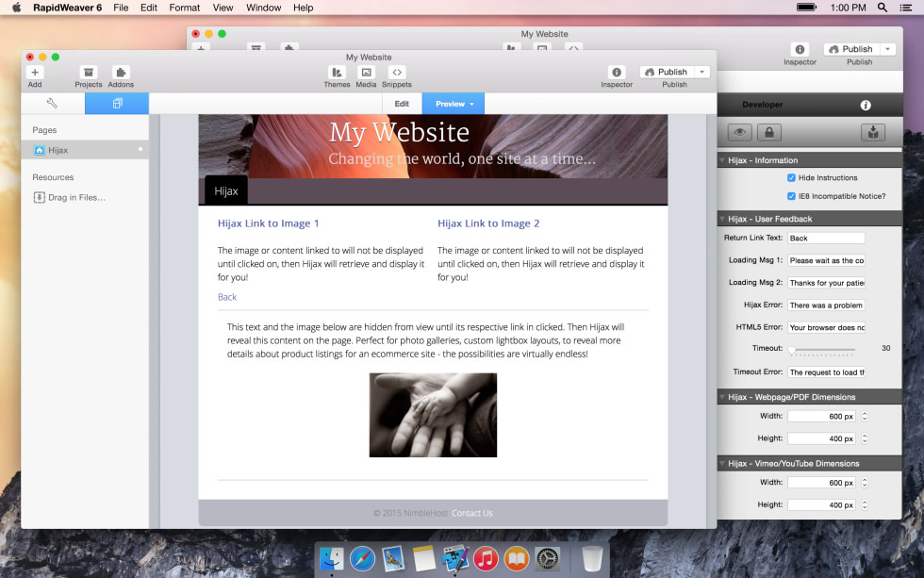Image resolution: width=924 pixels, height=578 pixels.
Task: Click the hands photo thumbnail
Action: (433, 415)
